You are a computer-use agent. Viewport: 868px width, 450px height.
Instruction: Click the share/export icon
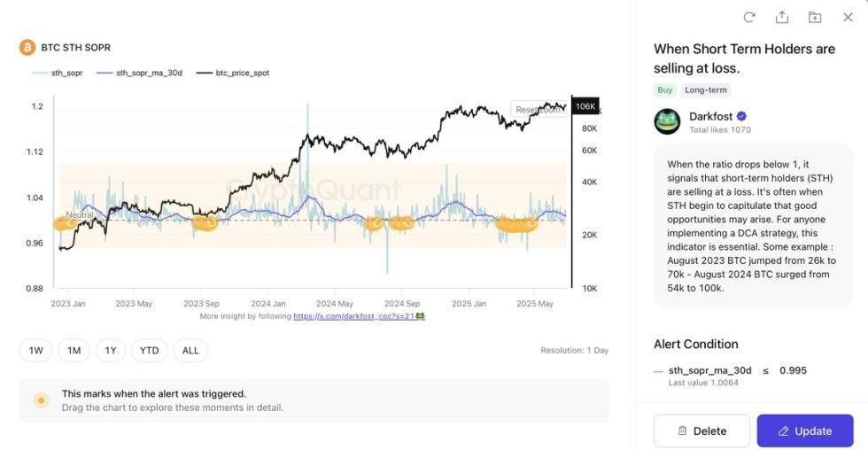782,17
